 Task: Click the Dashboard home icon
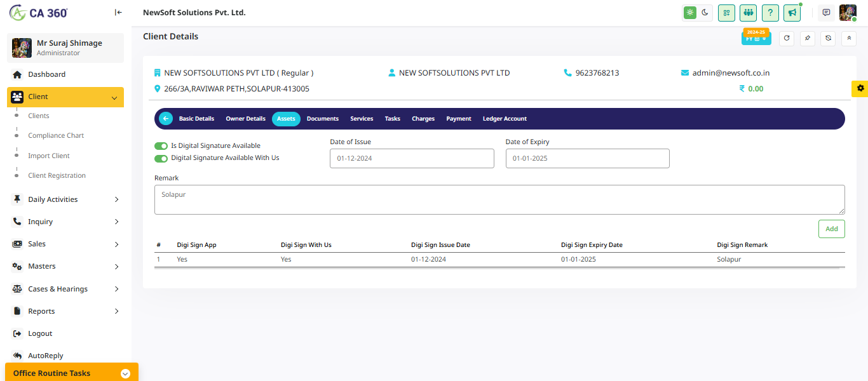[17, 74]
